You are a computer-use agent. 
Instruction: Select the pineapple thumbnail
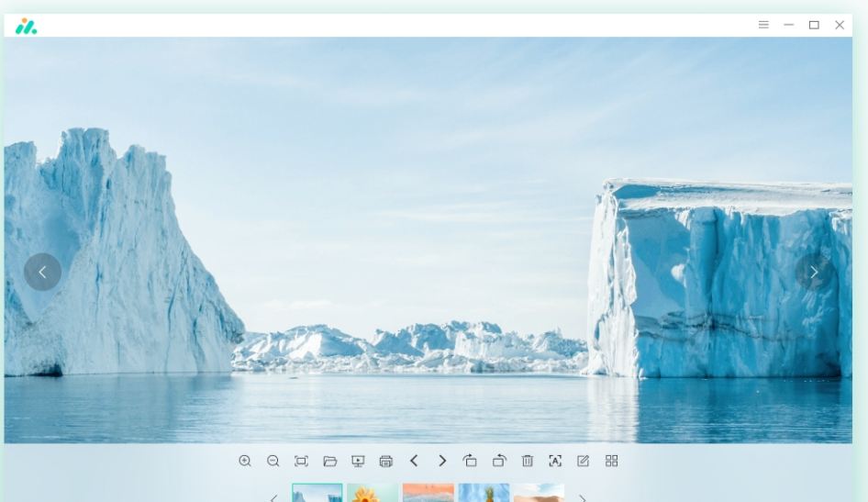[x=484, y=493]
